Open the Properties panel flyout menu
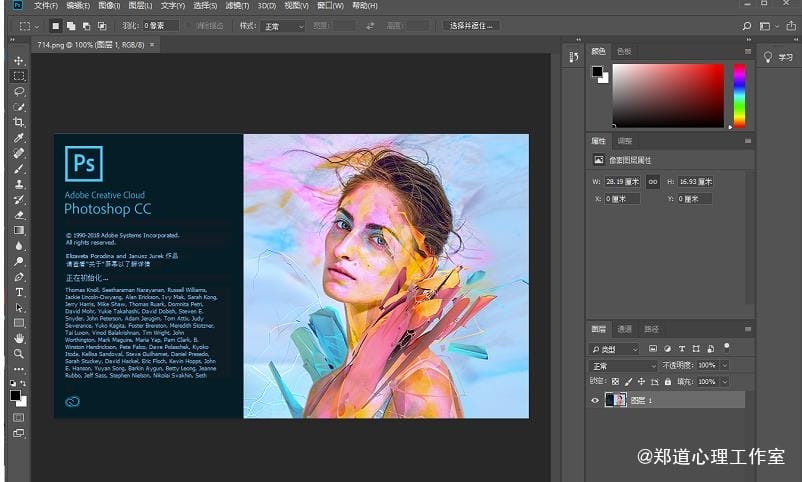 [x=748, y=141]
